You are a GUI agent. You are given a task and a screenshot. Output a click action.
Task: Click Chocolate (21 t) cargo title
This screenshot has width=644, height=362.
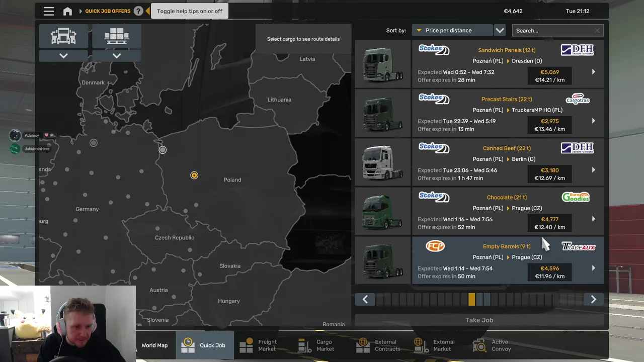point(507,198)
